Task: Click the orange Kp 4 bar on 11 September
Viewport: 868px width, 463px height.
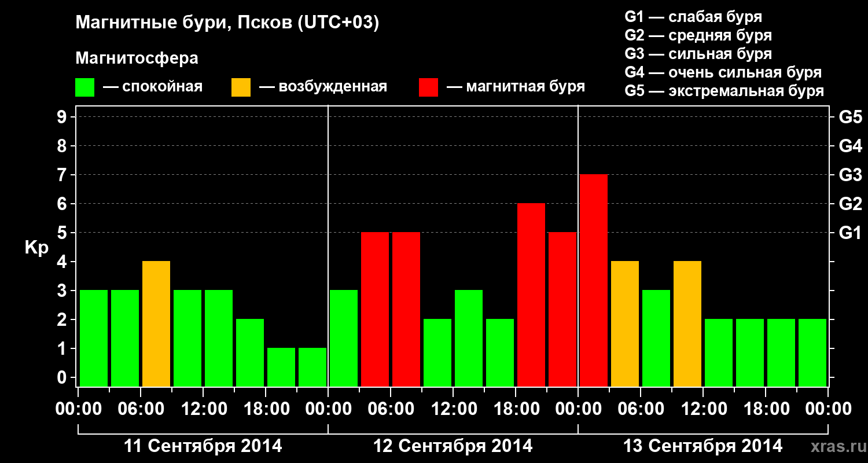Action: tap(156, 324)
